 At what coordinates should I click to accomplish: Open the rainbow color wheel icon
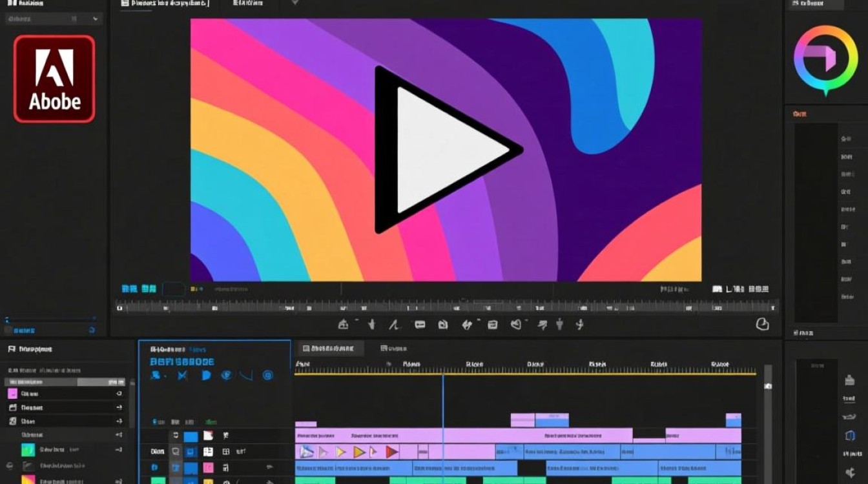(825, 59)
